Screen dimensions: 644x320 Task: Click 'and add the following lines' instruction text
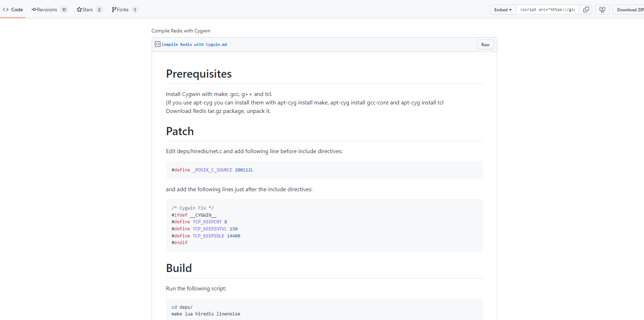(239, 189)
